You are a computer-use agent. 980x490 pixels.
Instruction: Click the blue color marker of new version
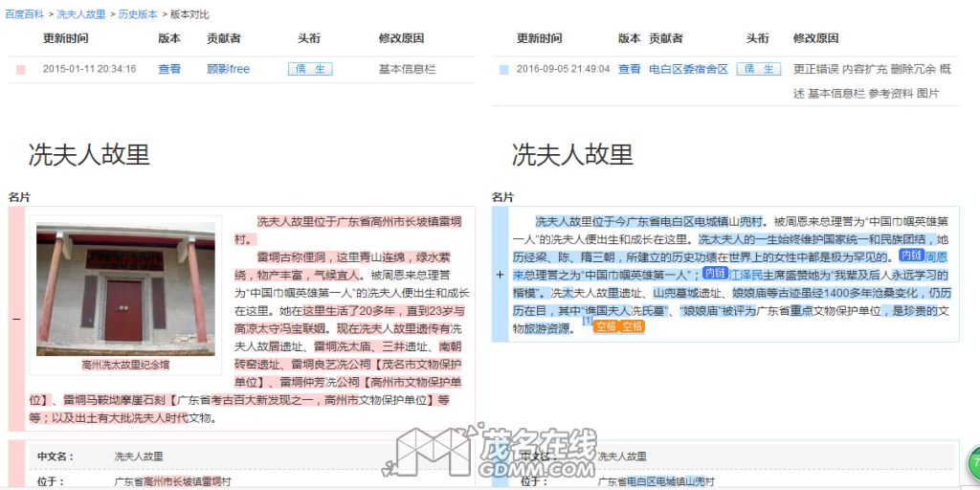coord(503,70)
